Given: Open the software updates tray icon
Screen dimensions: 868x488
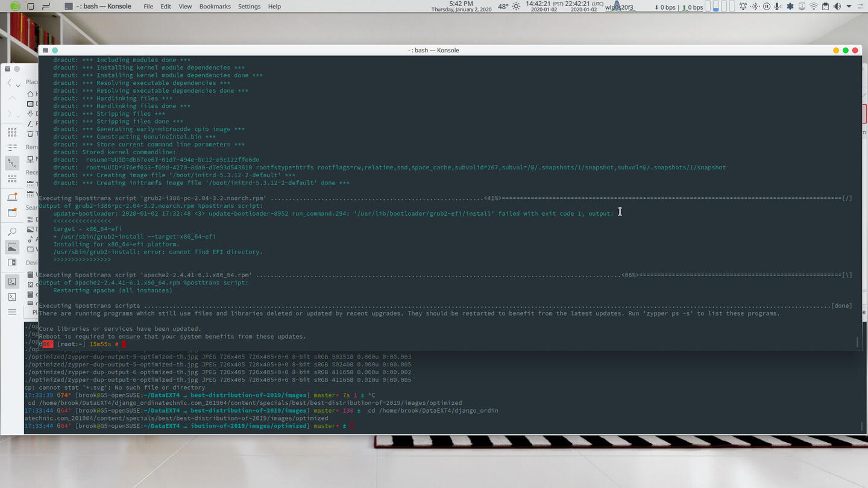Looking at the screenshot, I should point(802,7).
